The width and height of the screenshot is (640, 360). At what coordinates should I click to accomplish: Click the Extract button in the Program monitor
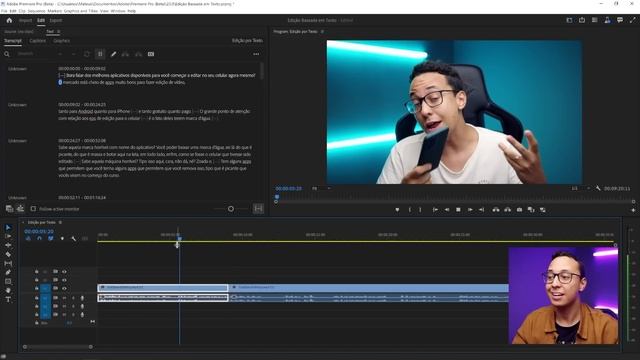tap(507, 209)
